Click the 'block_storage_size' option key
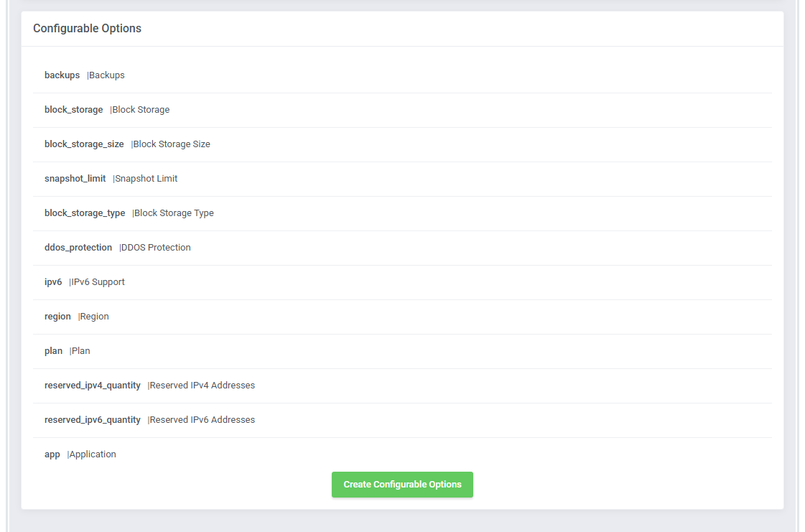The image size is (805, 532). point(84,144)
